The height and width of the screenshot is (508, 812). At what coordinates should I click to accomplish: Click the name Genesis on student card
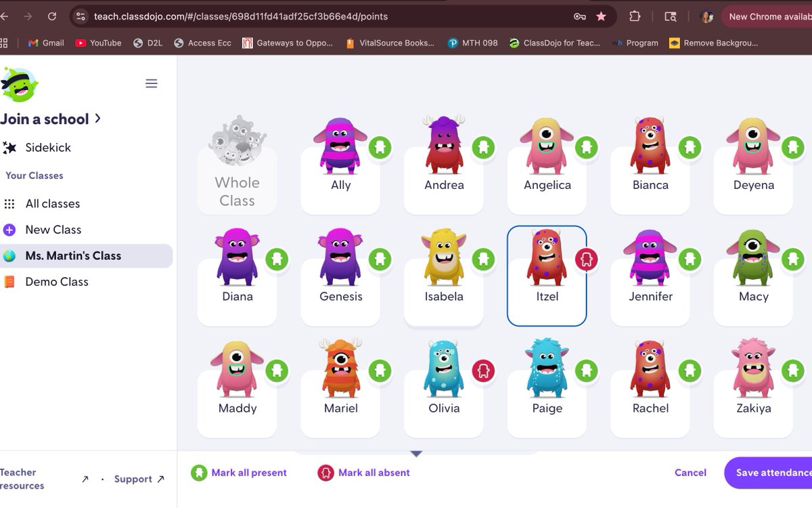(x=341, y=297)
